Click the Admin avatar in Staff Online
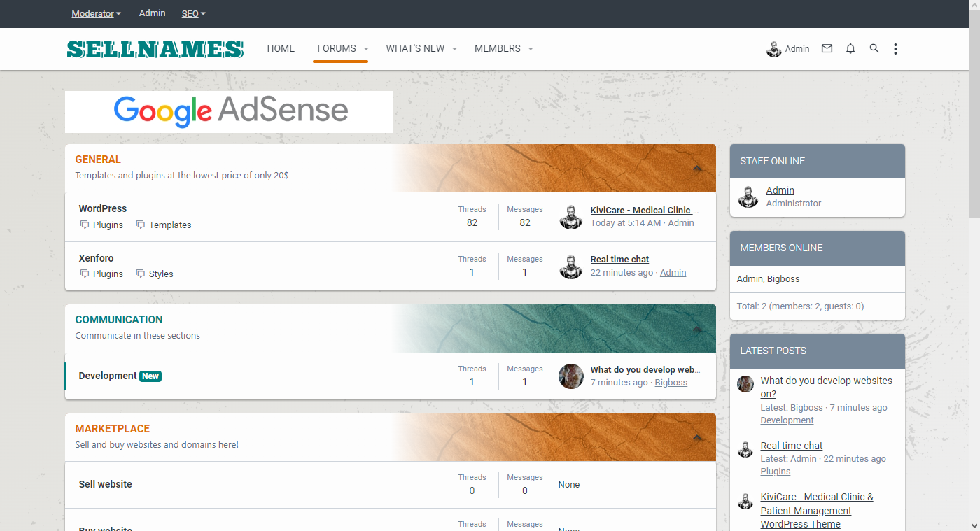This screenshot has width=980, height=531. point(748,197)
